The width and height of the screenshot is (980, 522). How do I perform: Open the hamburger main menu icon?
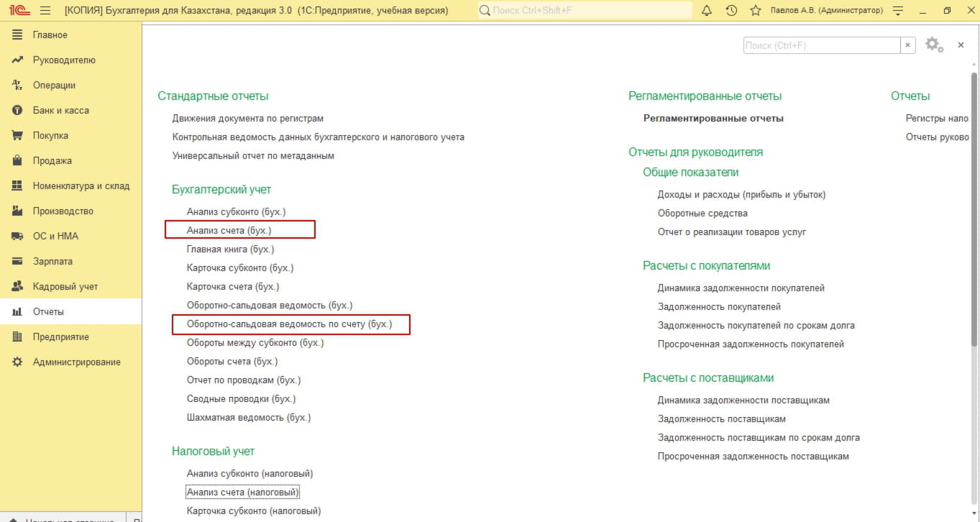45,11
